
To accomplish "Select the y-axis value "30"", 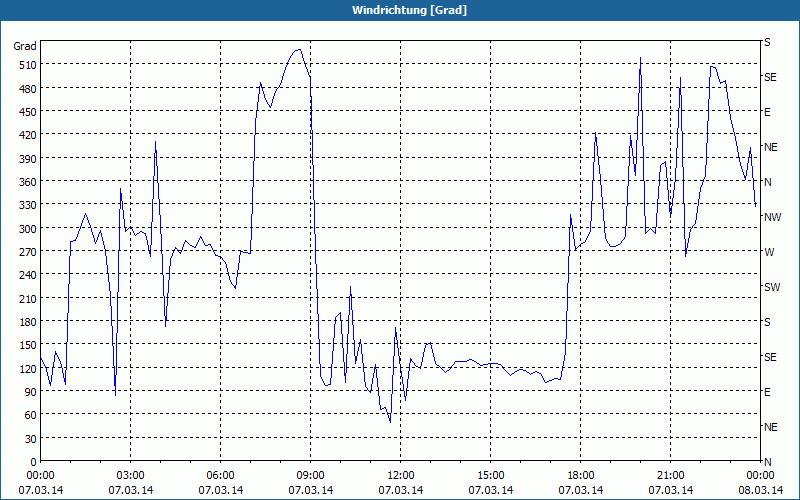I will 31,439.
